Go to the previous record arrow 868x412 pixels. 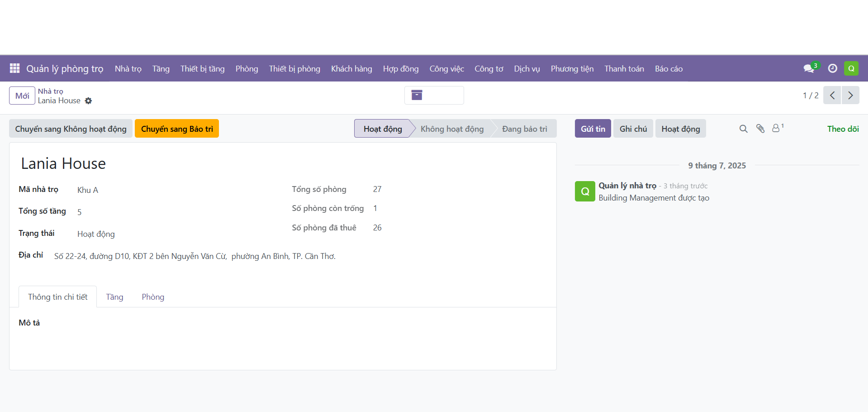click(832, 95)
